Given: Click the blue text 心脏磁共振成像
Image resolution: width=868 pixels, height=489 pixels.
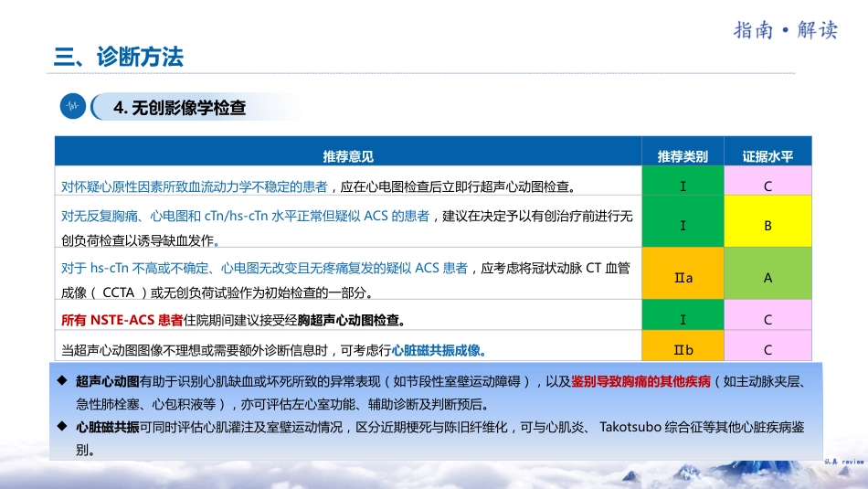Looking at the screenshot, I should pyautogui.click(x=436, y=350).
